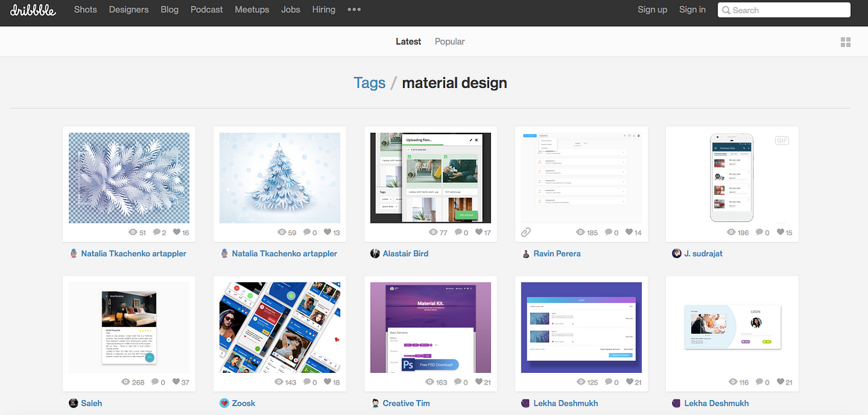This screenshot has height=415, width=868.
Task: Click the comment bubble icon showing 2
Action: [157, 233]
